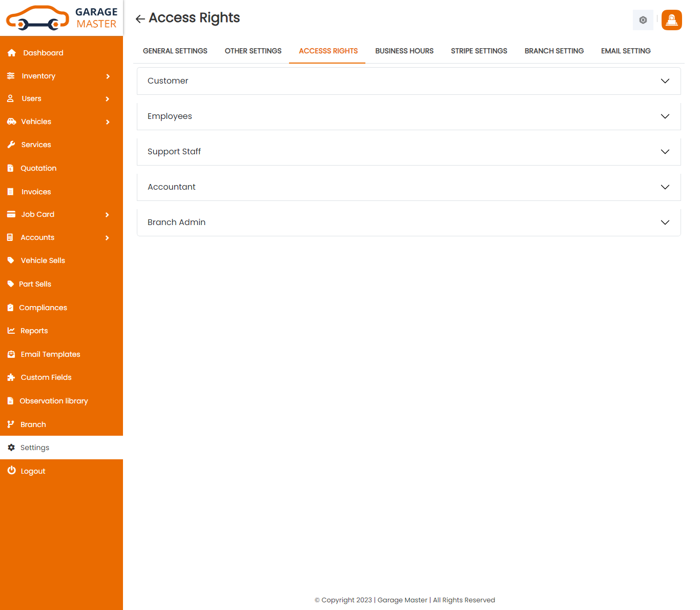
Task: Open Invoices menu label
Action: pyautogui.click(x=36, y=192)
